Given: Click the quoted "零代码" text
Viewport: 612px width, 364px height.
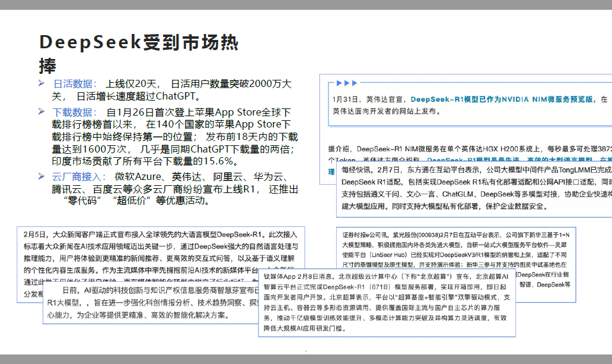Looking at the screenshot, I should click(x=82, y=201).
